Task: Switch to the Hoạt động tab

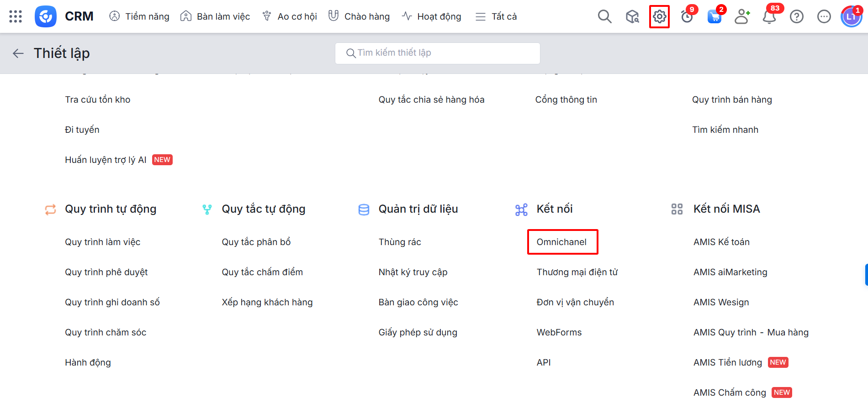Action: 432,17
